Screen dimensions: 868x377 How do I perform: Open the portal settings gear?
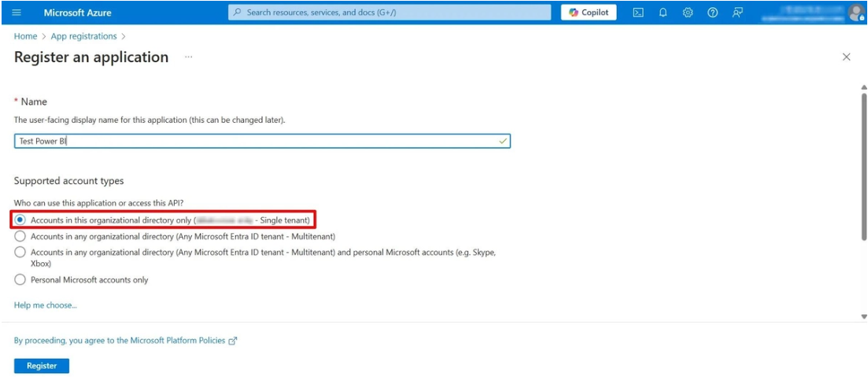tap(688, 12)
